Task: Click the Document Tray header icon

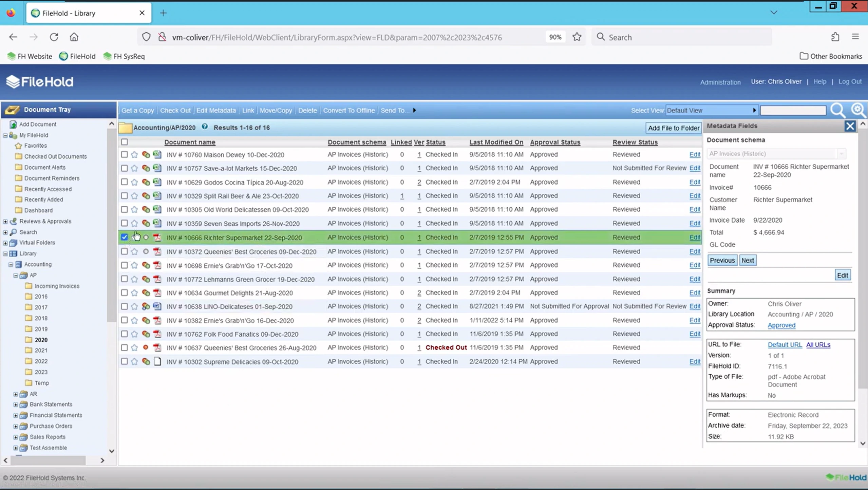Action: pos(12,110)
